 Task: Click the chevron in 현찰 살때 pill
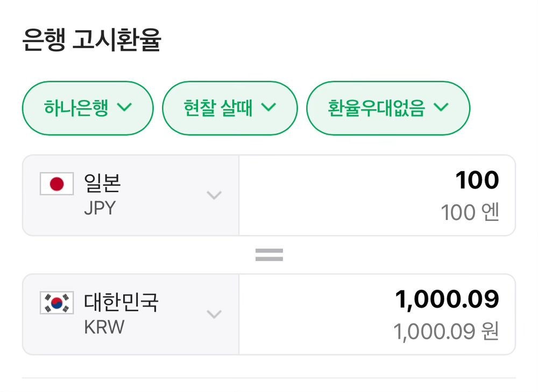point(268,108)
